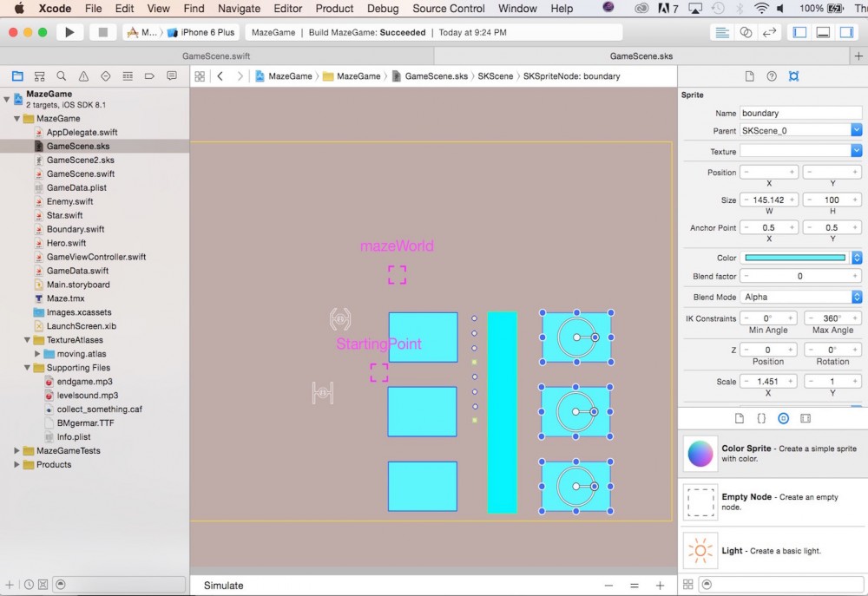
Task: Select the Code Snippet library icon
Action: [761, 418]
